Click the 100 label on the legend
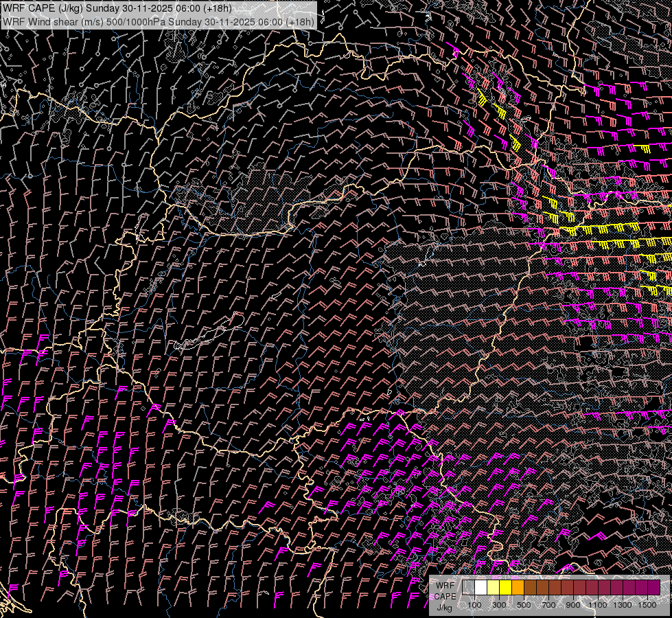Viewport: 672px width, 618px height. (474, 605)
